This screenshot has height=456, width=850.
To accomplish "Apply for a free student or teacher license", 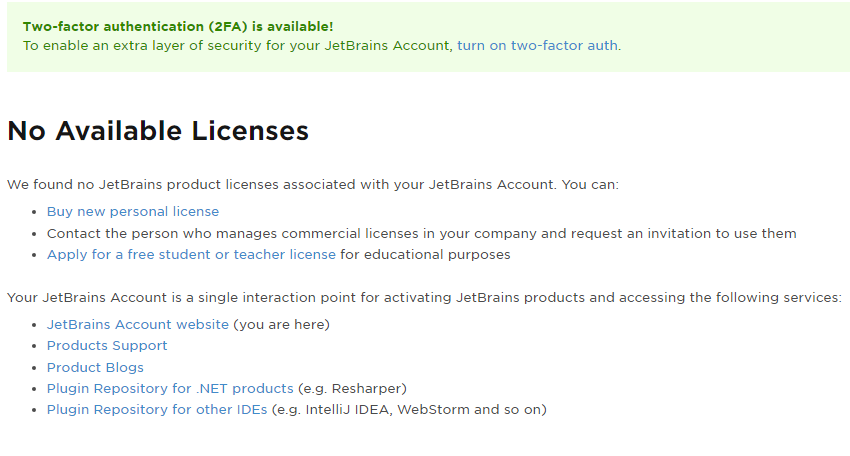I will (191, 255).
